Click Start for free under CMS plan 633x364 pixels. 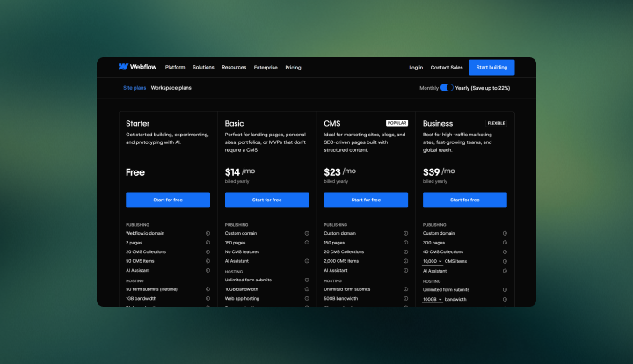(366, 200)
